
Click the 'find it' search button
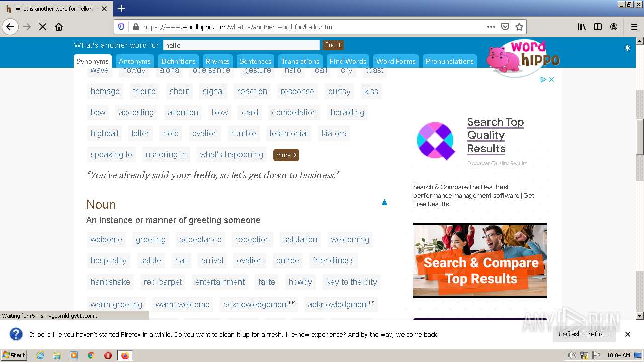(x=333, y=45)
